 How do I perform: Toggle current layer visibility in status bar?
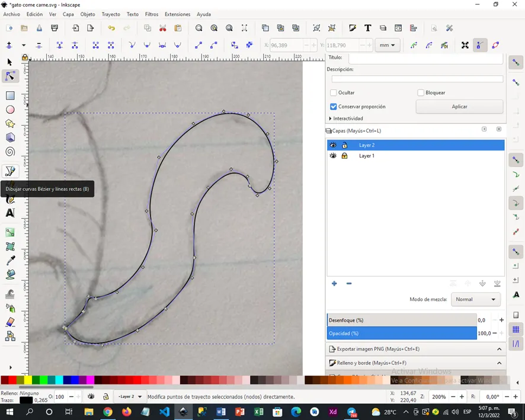coord(91,396)
